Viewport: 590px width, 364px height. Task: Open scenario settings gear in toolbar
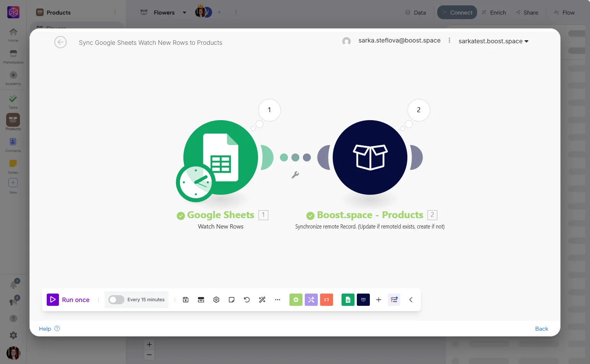(x=216, y=300)
